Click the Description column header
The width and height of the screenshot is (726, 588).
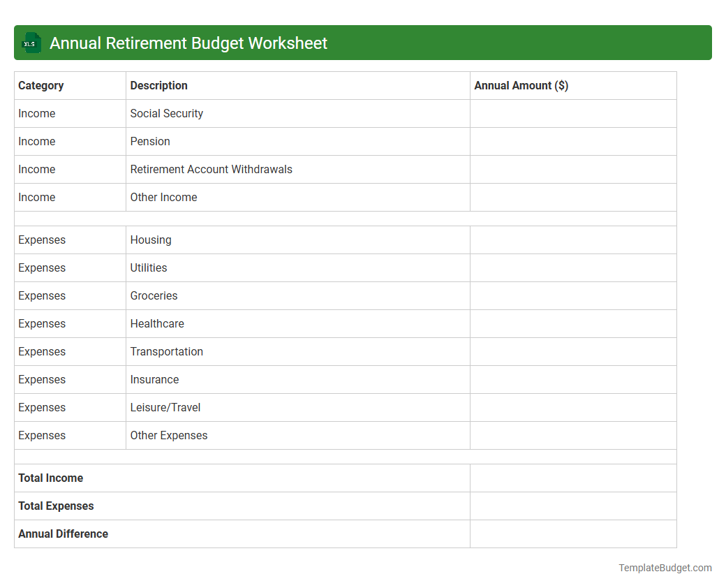coord(158,85)
